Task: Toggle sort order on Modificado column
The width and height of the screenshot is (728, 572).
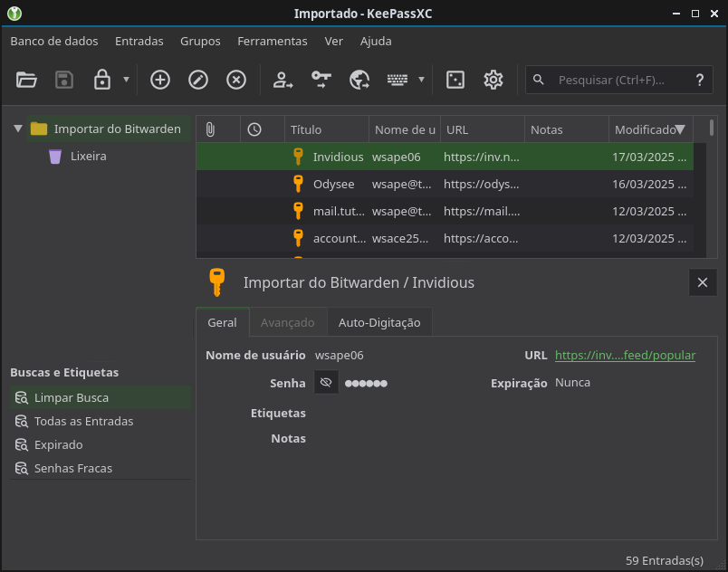Action: 651,129
